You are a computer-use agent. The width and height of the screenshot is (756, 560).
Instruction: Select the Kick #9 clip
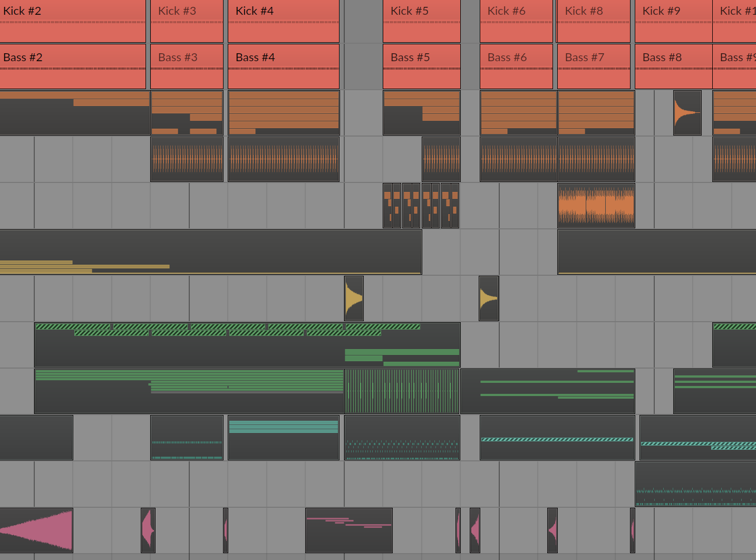click(x=673, y=21)
